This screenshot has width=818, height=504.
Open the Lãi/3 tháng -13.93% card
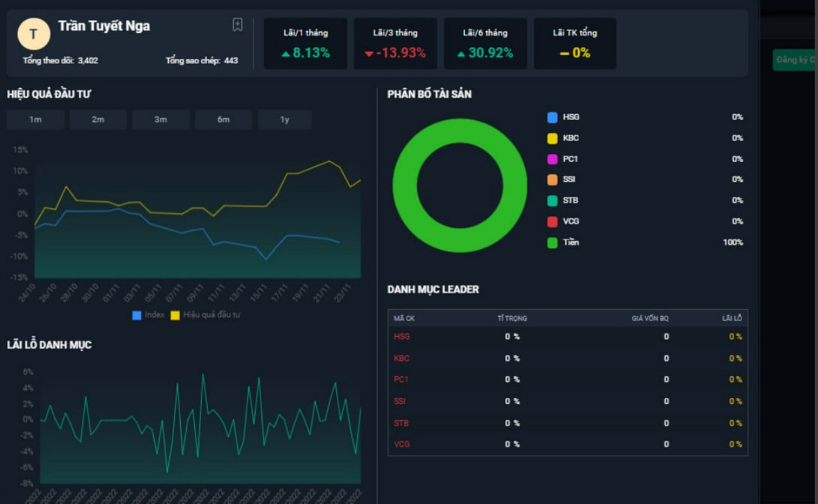396,43
